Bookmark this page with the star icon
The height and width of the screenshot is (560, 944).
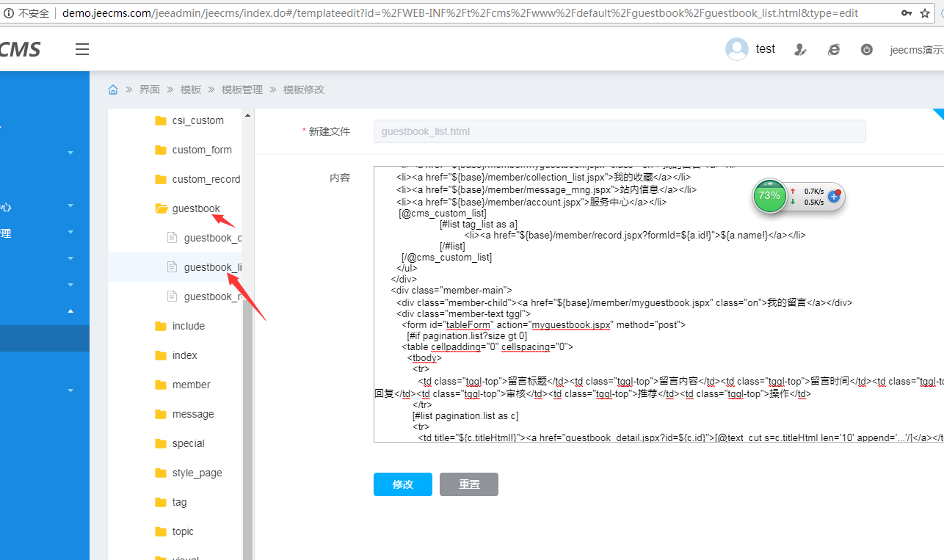point(925,13)
